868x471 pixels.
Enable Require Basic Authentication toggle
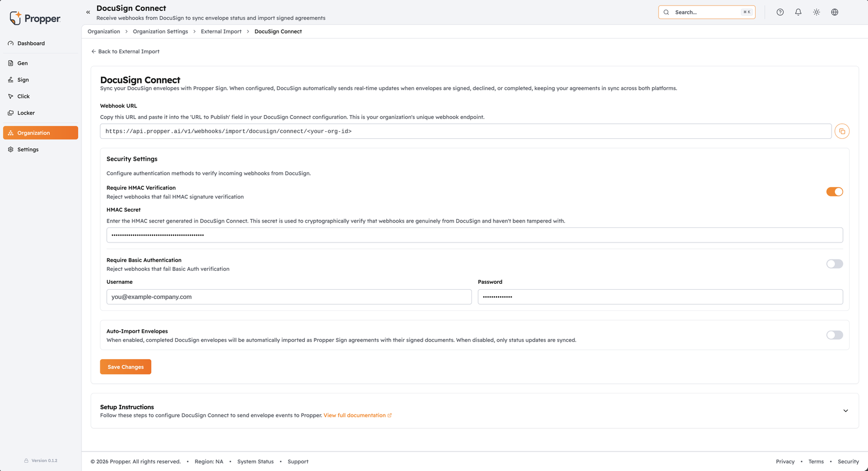[834, 264]
